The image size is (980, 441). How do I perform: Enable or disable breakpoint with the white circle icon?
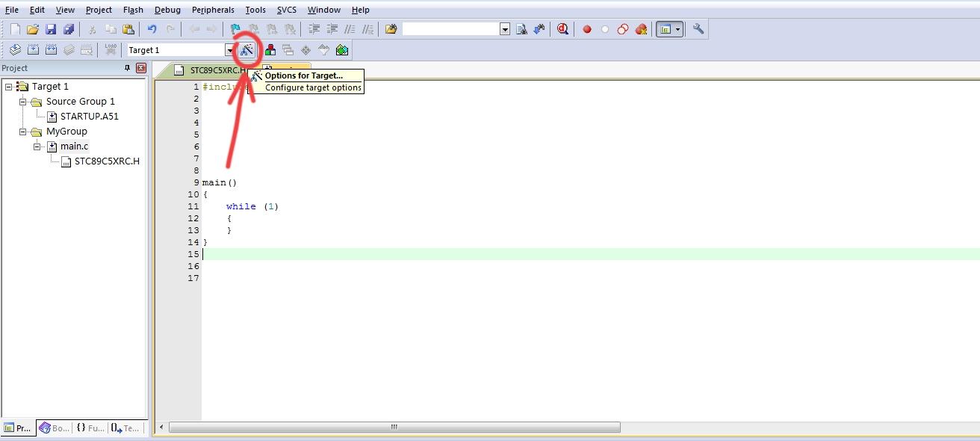(x=605, y=29)
